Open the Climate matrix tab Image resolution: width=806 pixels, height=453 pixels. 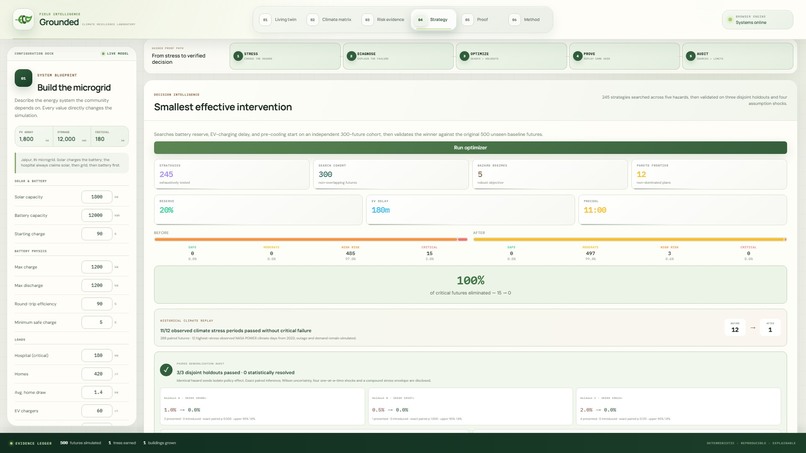pyautogui.click(x=331, y=20)
